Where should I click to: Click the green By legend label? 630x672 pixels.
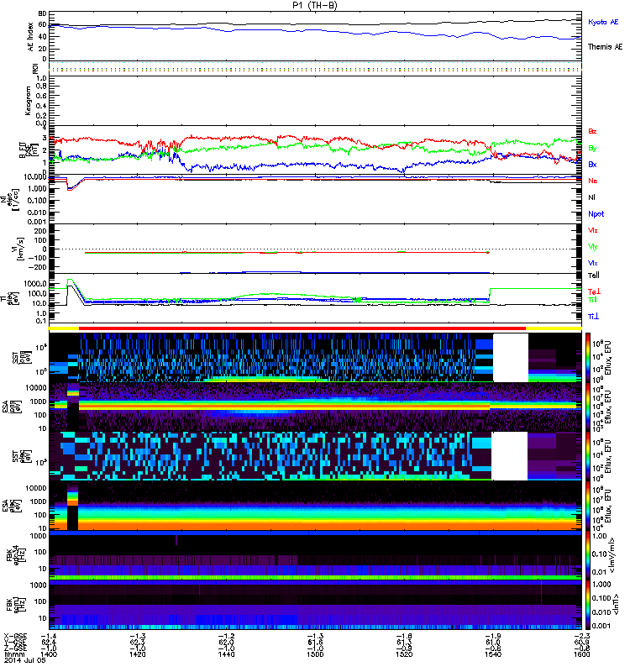pyautogui.click(x=592, y=149)
